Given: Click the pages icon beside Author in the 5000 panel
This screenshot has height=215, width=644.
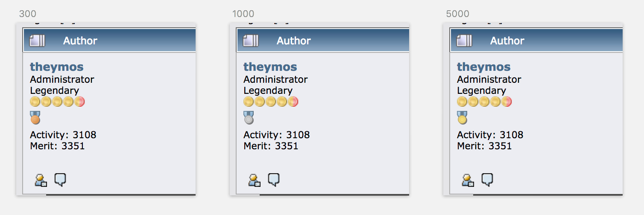Looking at the screenshot, I should point(464,41).
